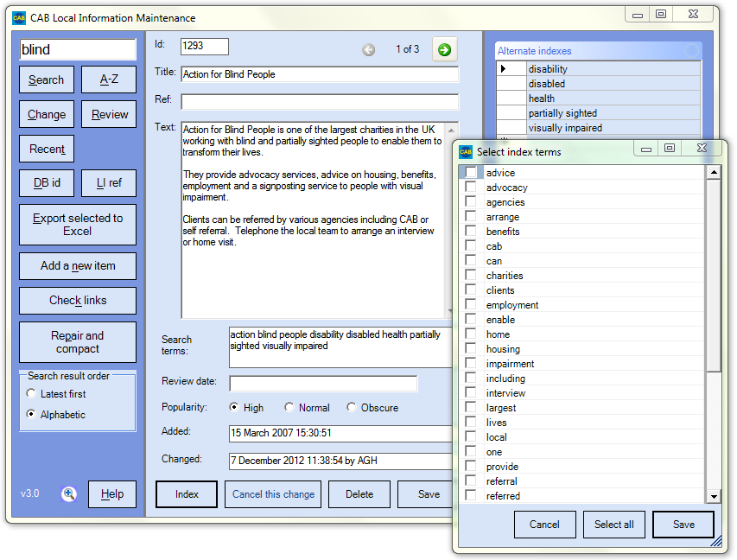Tick the benefits checkbox
The width and height of the screenshot is (737, 560).
pyautogui.click(x=471, y=231)
